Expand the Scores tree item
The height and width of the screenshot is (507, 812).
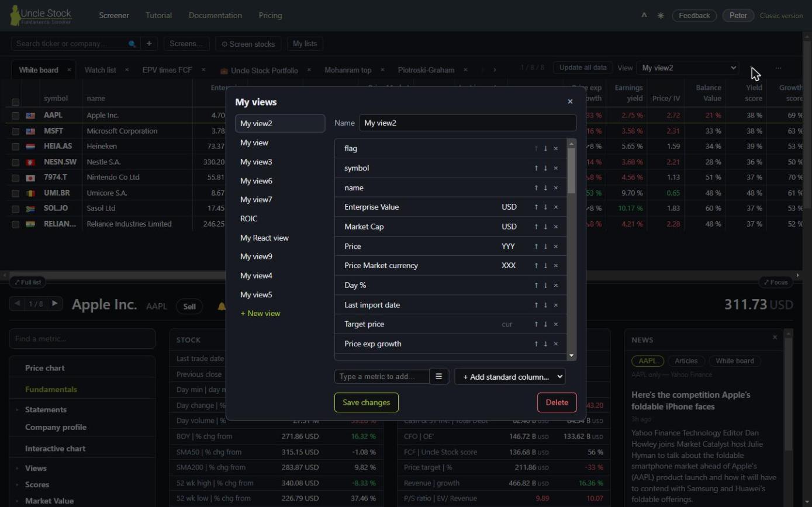click(x=17, y=485)
